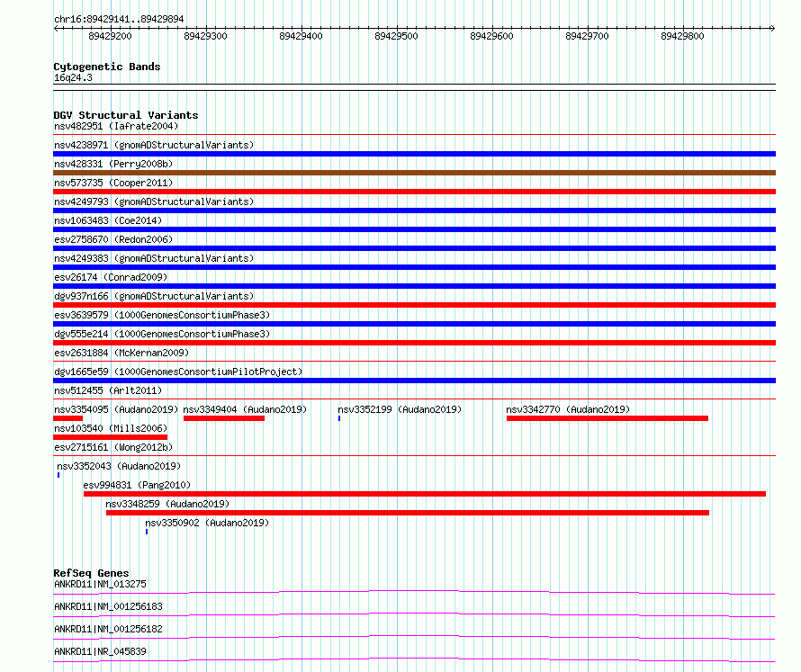Open the dgv1665e59 (1000GenomesConsortiumPilotProject) label
The height and width of the screenshot is (672, 801).
tap(178, 372)
